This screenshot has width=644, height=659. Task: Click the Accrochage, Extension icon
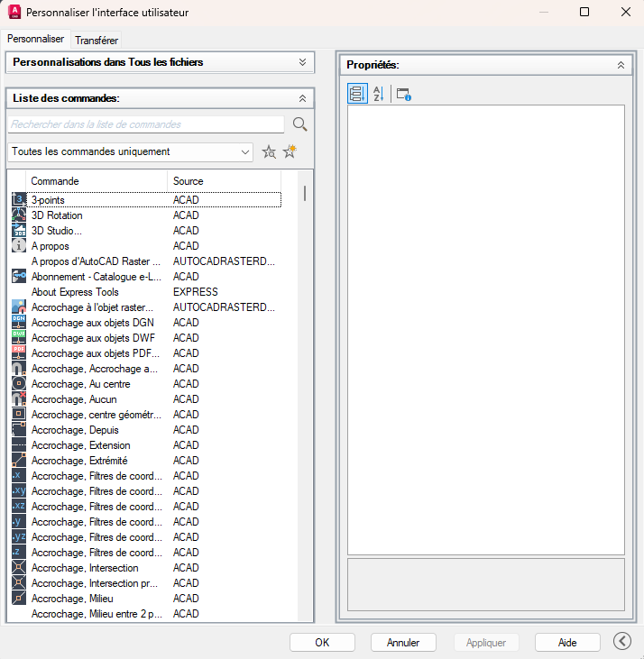(19, 445)
